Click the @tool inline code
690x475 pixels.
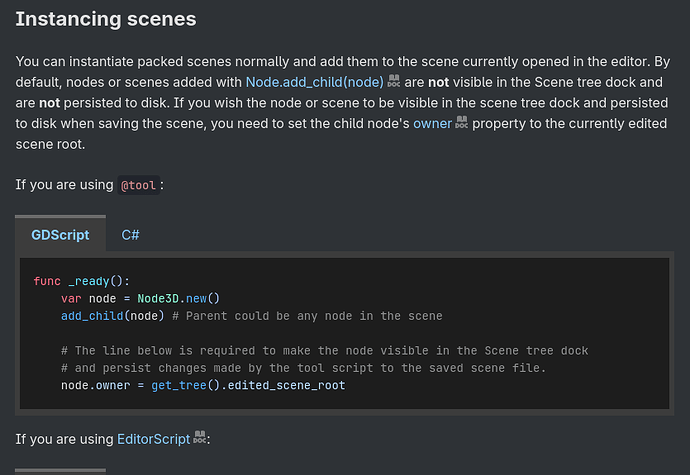pos(138,185)
